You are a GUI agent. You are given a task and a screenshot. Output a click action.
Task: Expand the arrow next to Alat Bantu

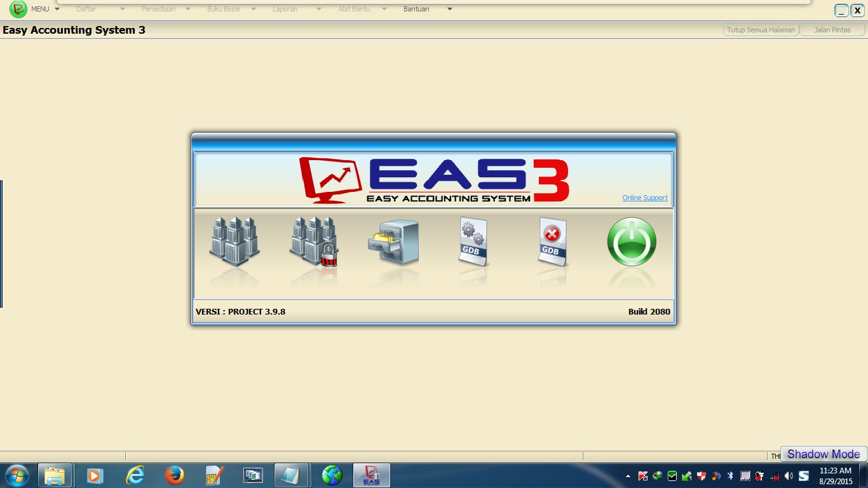384,9
